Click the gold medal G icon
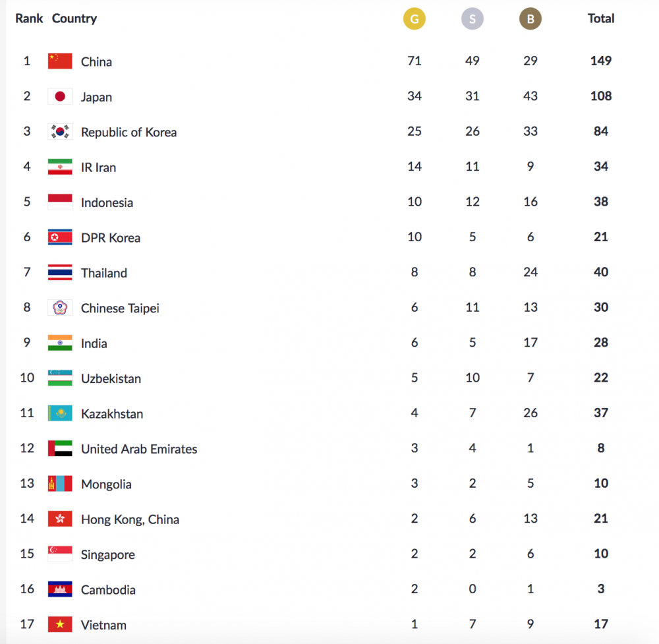The image size is (659, 644). (x=415, y=19)
